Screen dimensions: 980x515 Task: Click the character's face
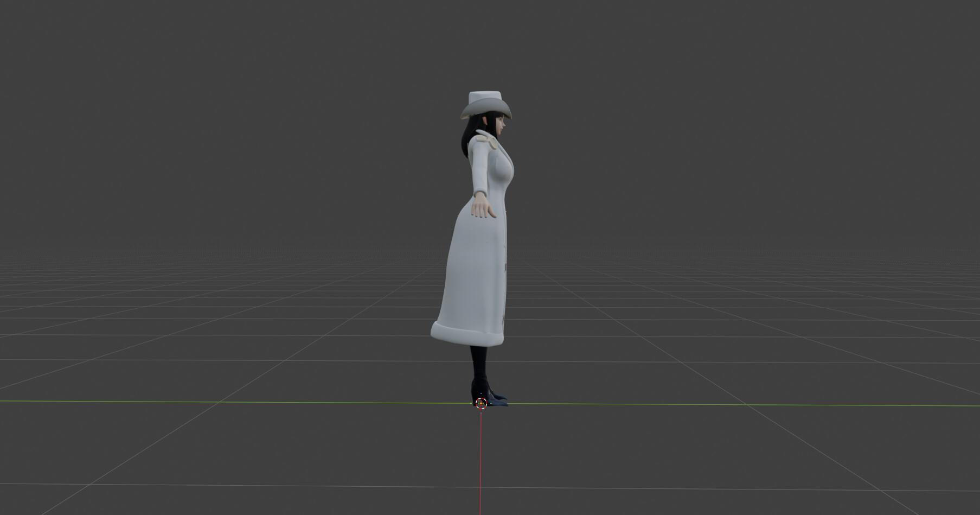tap(499, 126)
